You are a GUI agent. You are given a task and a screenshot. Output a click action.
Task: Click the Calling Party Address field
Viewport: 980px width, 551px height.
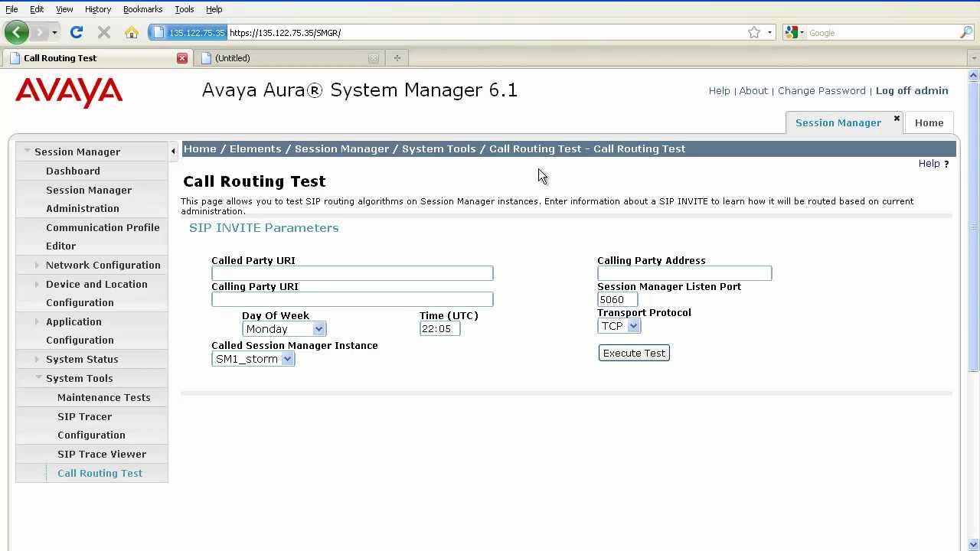(684, 273)
